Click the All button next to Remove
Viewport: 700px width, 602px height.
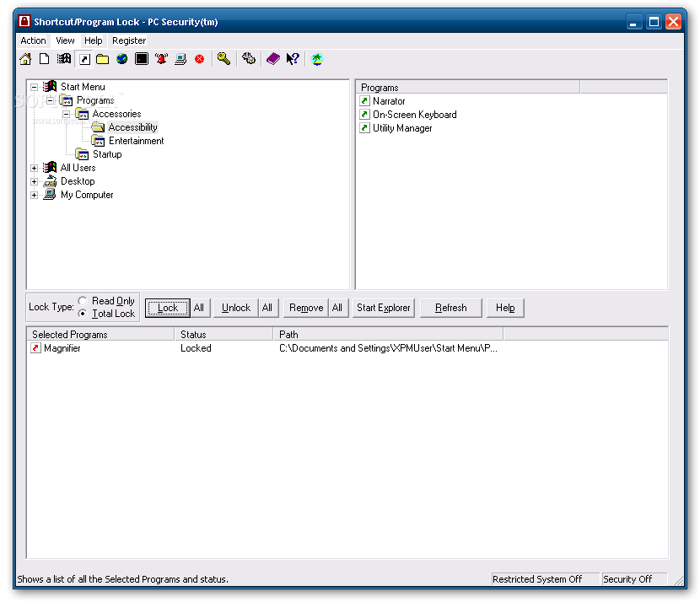coord(337,308)
